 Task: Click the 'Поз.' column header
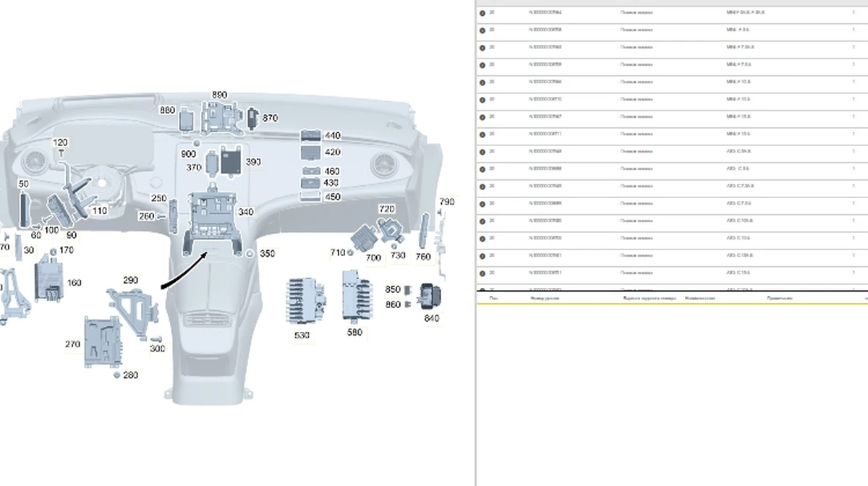coord(493,298)
